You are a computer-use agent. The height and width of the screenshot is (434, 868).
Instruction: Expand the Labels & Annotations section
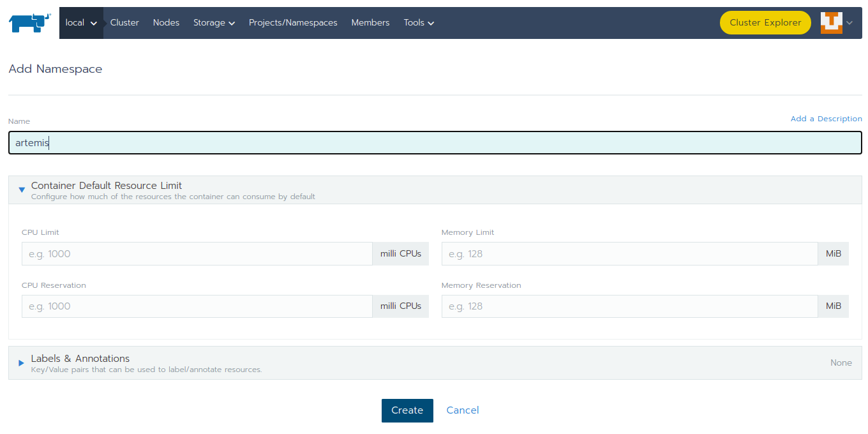(x=20, y=363)
